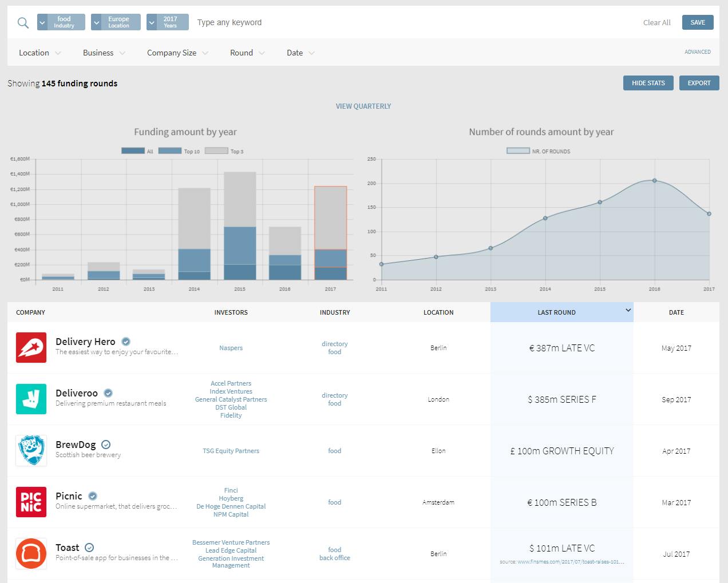
Task: Click the Industry column header
Action: tap(335, 312)
